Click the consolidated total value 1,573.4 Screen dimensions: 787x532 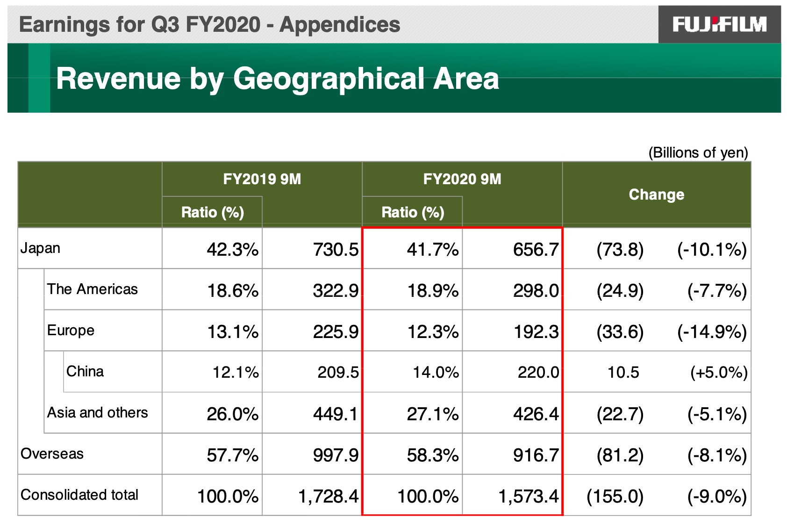click(528, 496)
